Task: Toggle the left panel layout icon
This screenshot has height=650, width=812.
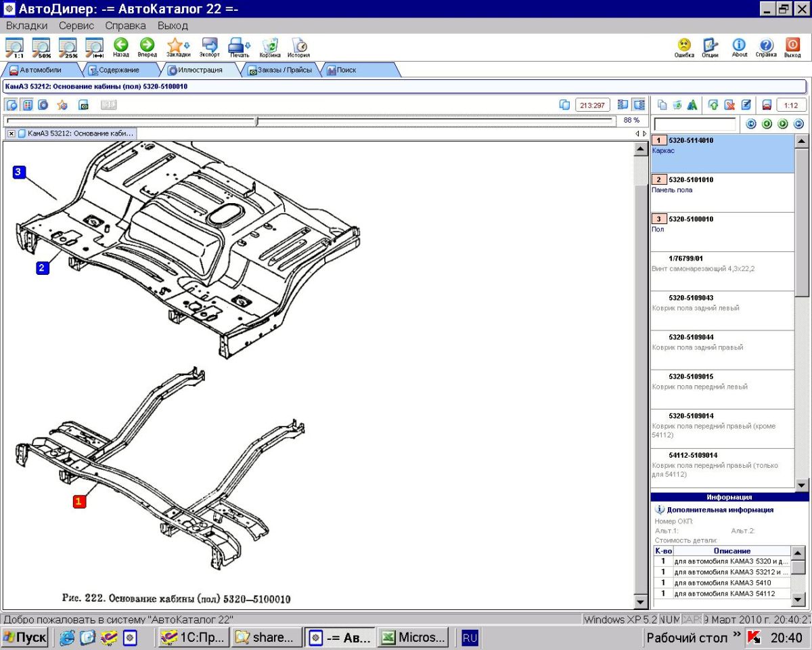Action: pyautogui.click(x=624, y=105)
